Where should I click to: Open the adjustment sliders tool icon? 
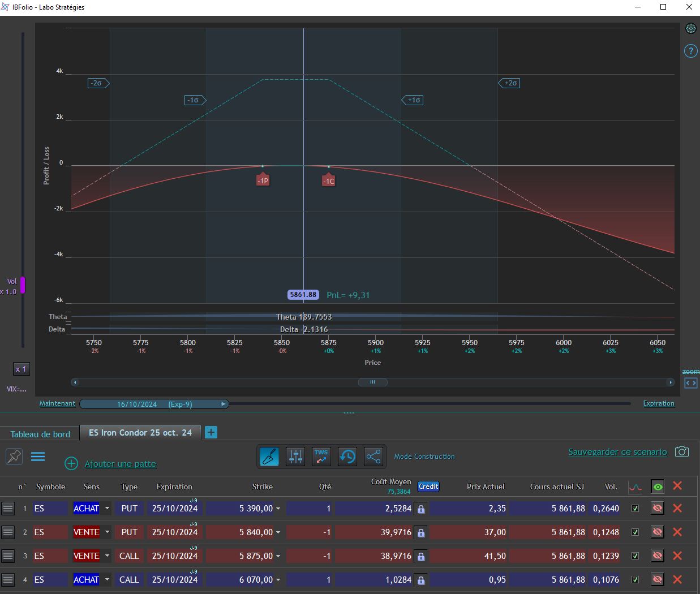tap(295, 457)
